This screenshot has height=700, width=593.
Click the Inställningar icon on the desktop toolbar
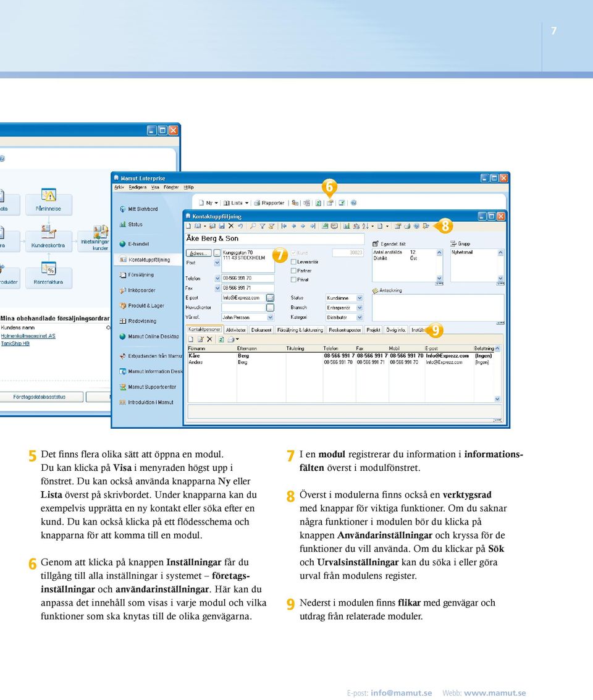pos(330,203)
